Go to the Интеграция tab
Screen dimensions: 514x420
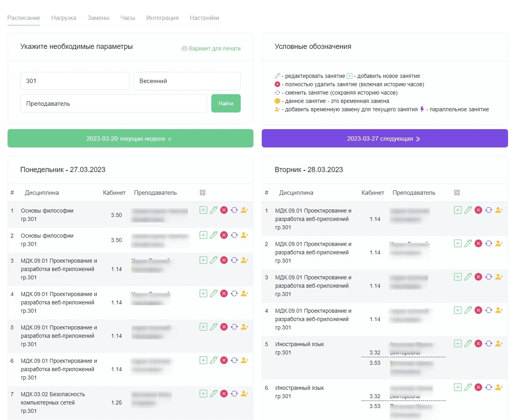(162, 18)
